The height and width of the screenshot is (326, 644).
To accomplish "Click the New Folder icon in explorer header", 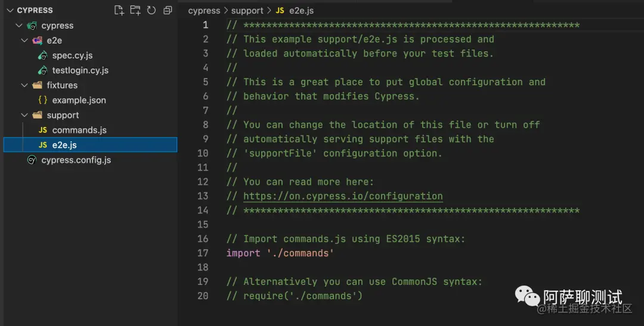I will [135, 10].
